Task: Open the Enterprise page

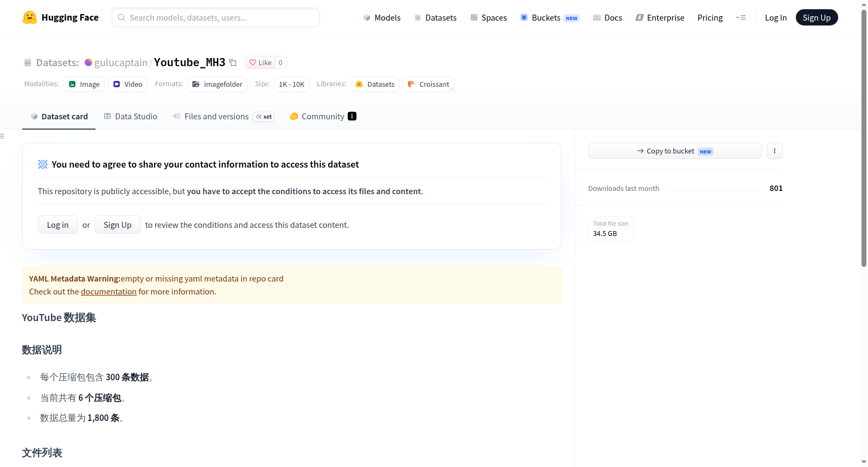Action: tap(660, 17)
